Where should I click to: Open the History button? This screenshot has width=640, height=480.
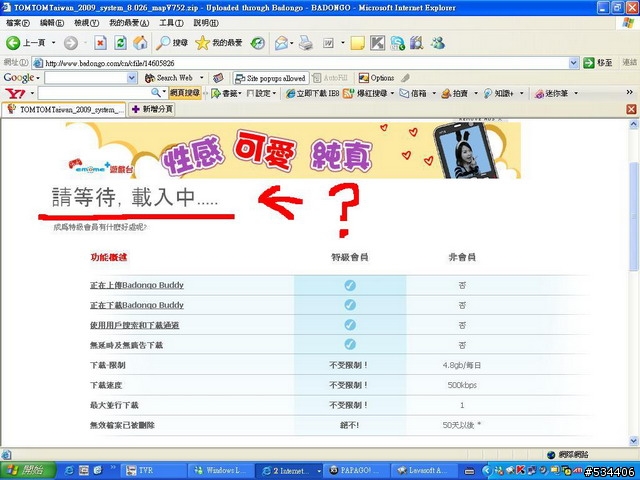coord(258,42)
